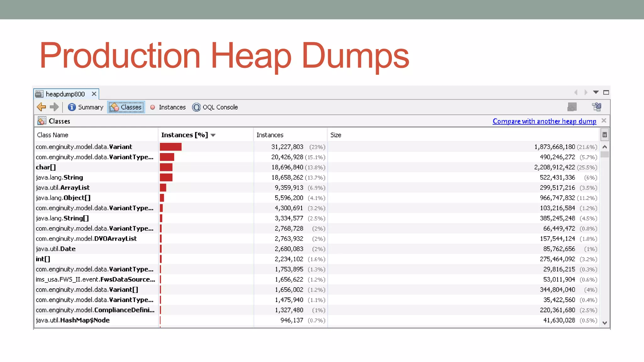Close the heapdump800 tab
644x362 pixels.
click(94, 94)
